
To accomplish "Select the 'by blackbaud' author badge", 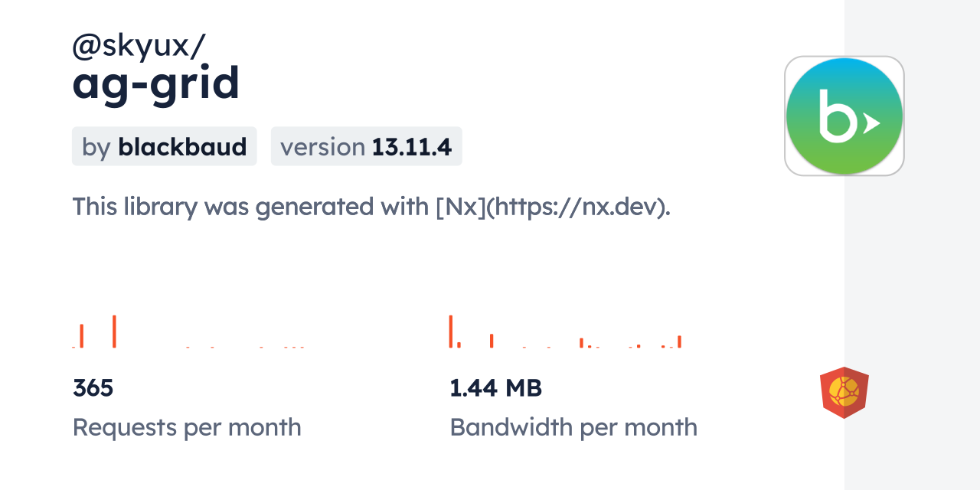I will [164, 146].
